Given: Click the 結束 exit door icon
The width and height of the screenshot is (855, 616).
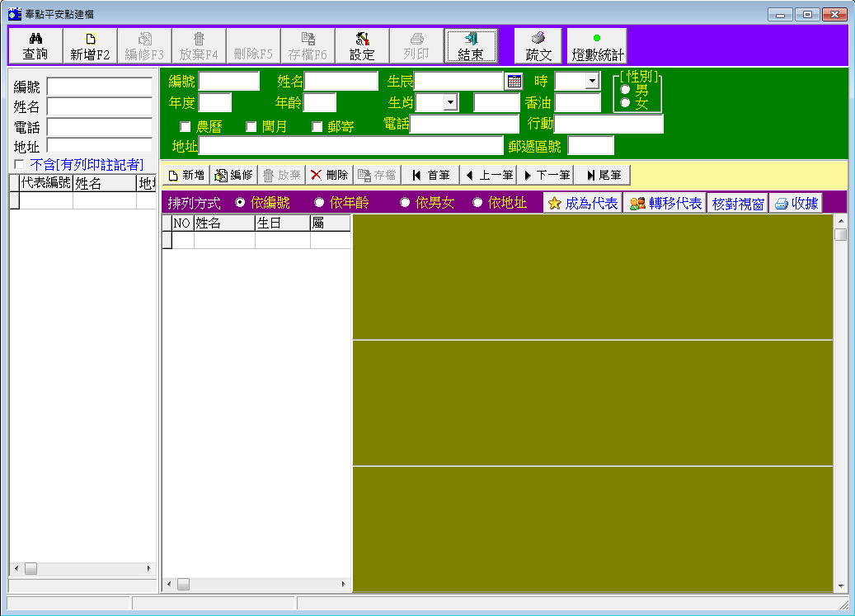Looking at the screenshot, I should (x=471, y=39).
